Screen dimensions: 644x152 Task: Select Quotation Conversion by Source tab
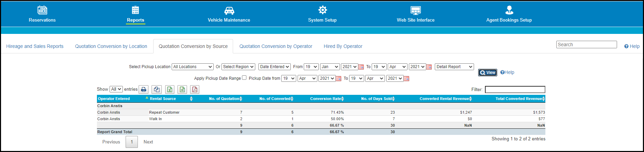(x=193, y=46)
